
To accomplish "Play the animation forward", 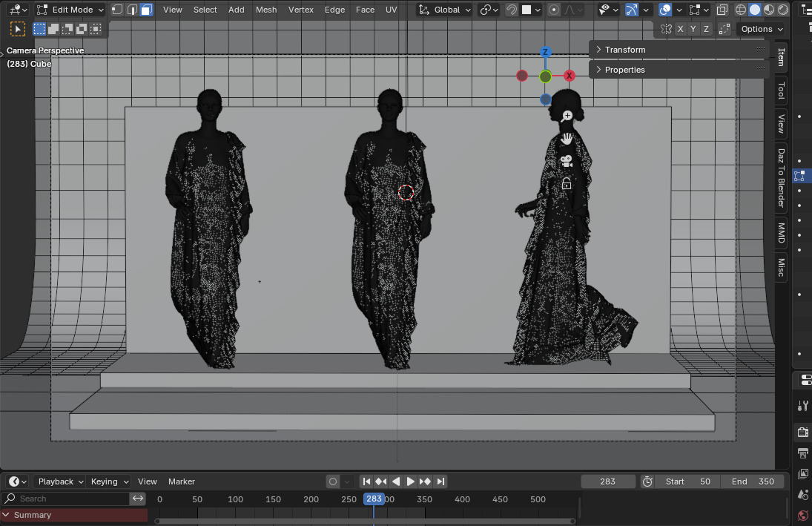I will 410,481.
